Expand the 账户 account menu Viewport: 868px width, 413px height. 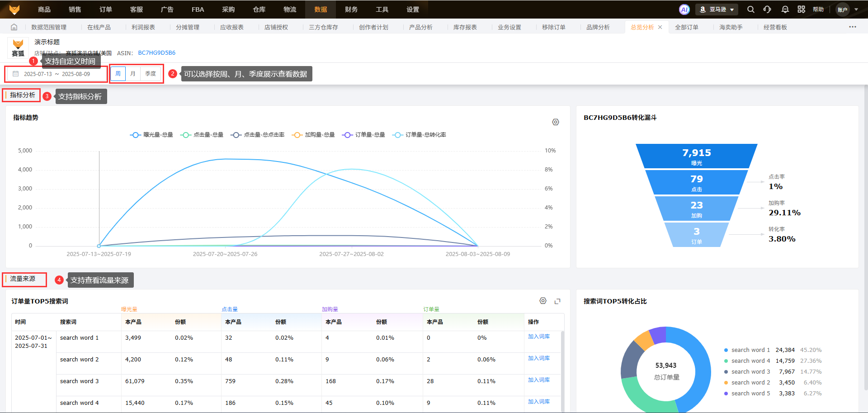tap(847, 9)
